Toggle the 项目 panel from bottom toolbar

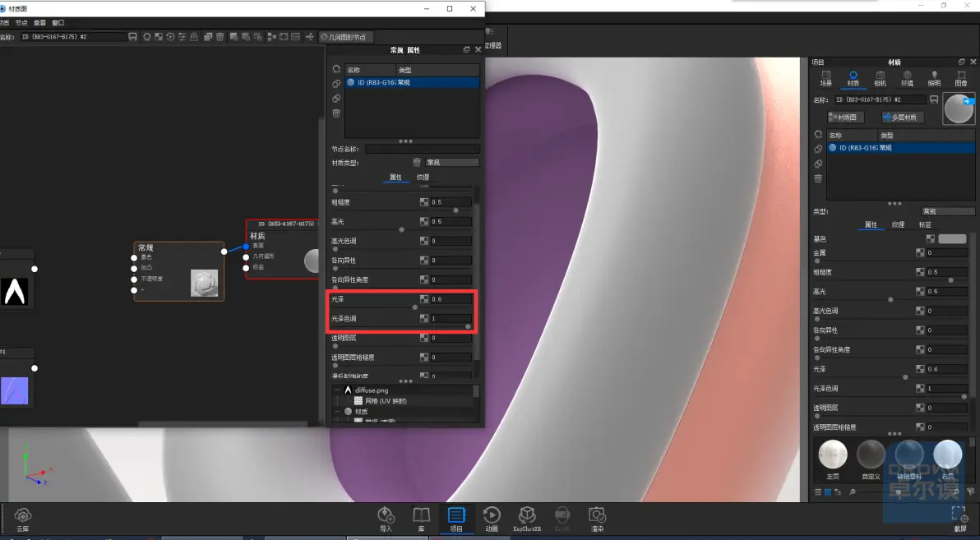[456, 519]
